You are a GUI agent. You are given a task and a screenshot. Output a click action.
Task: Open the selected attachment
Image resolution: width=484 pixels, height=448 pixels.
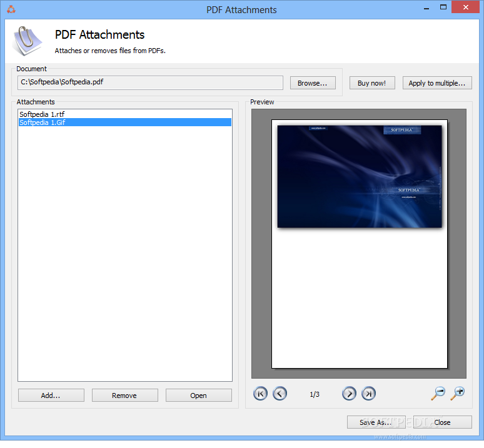click(x=198, y=396)
